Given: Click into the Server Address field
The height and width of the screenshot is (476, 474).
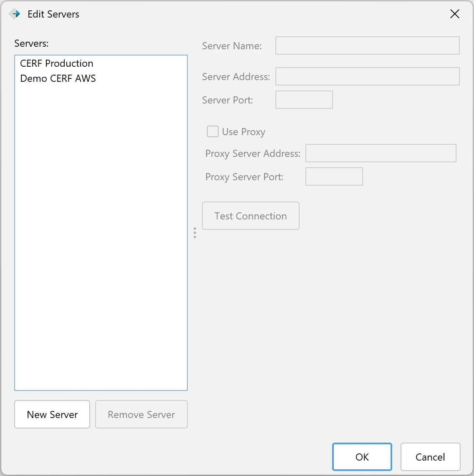Looking at the screenshot, I should tap(367, 77).
